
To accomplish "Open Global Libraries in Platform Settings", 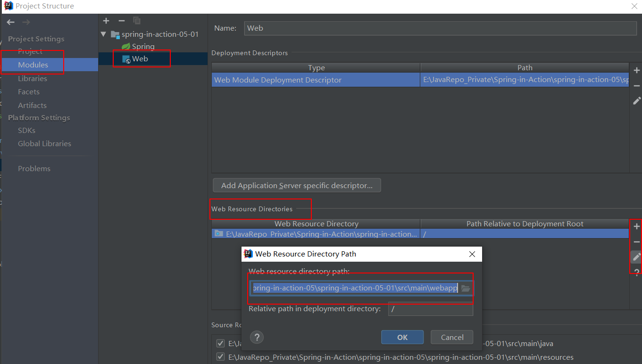I will [44, 143].
